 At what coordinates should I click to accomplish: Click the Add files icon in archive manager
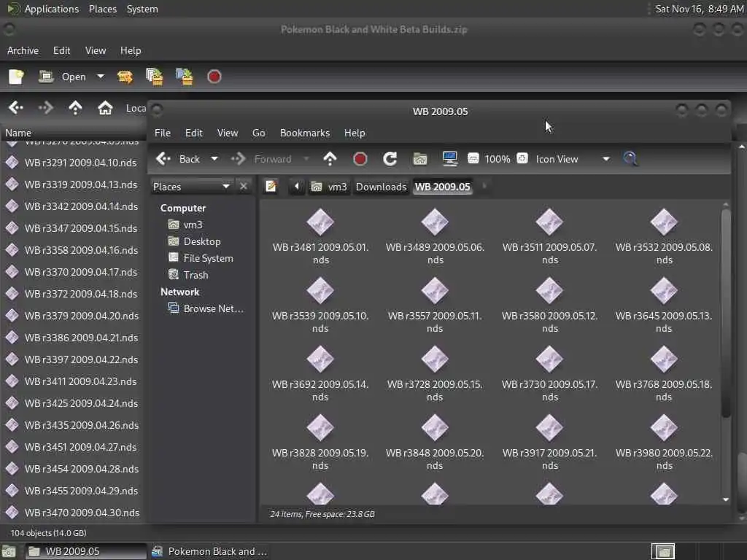coord(155,77)
